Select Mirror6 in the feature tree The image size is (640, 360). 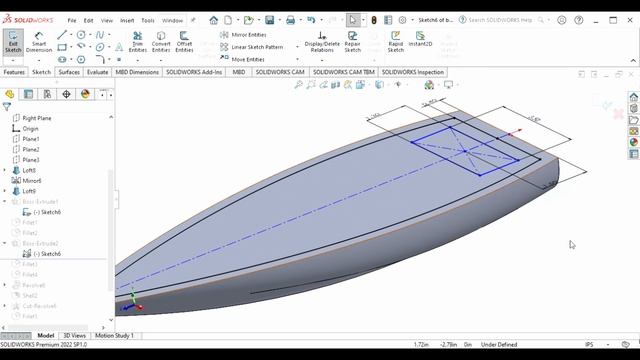[27, 181]
